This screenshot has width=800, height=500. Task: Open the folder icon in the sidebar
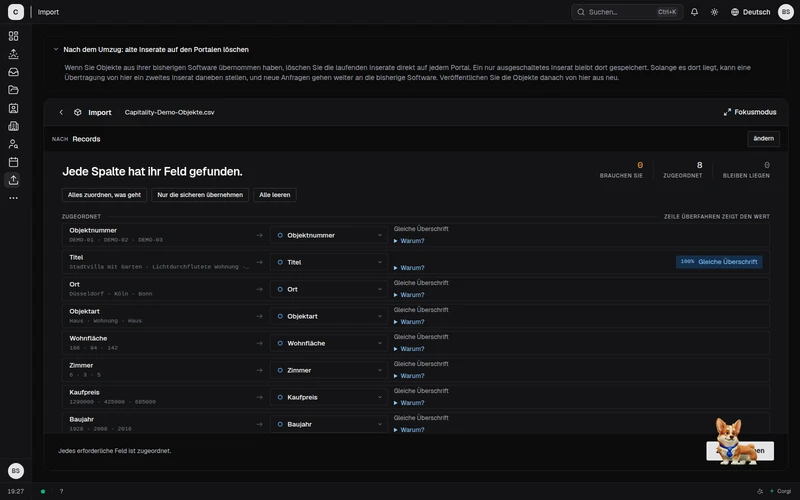coord(14,90)
